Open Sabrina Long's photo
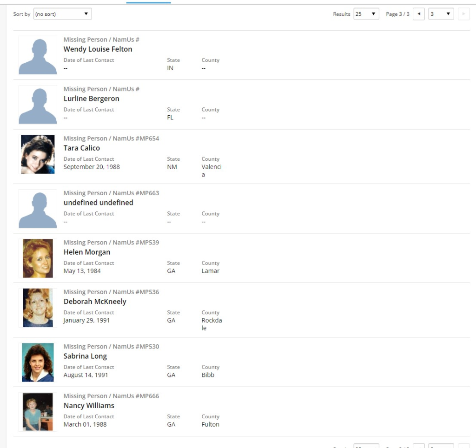The width and height of the screenshot is (476, 448). (x=38, y=362)
